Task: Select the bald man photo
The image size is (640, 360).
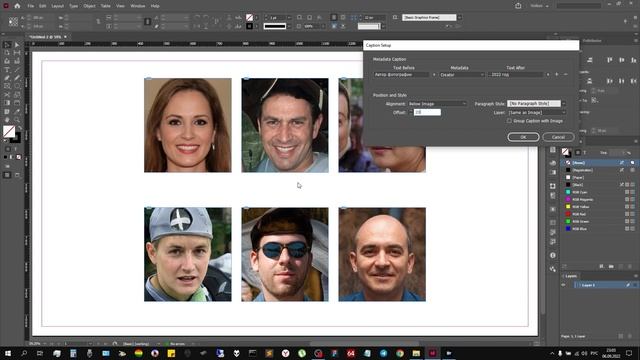Action: [382, 255]
